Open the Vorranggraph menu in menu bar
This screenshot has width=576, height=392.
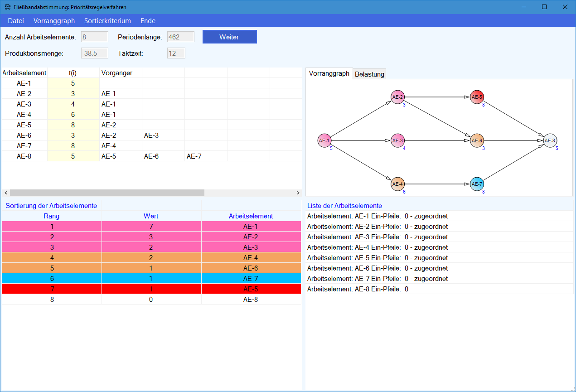[x=54, y=21]
